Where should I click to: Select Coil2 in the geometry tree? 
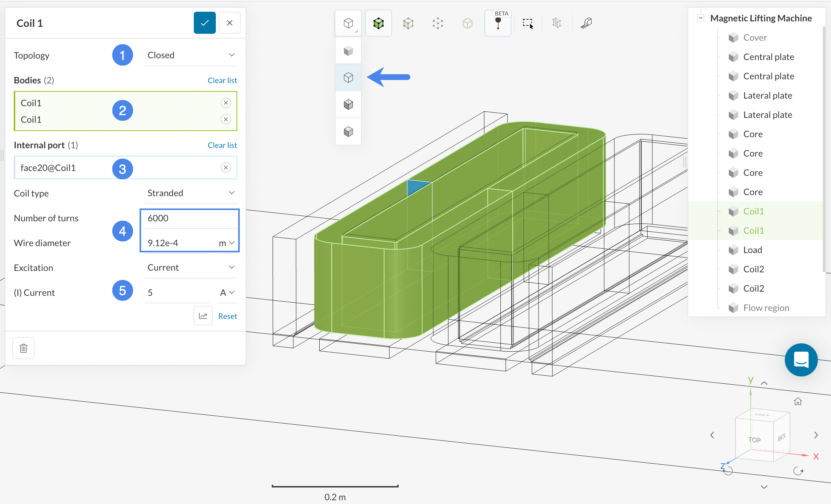pyautogui.click(x=753, y=269)
